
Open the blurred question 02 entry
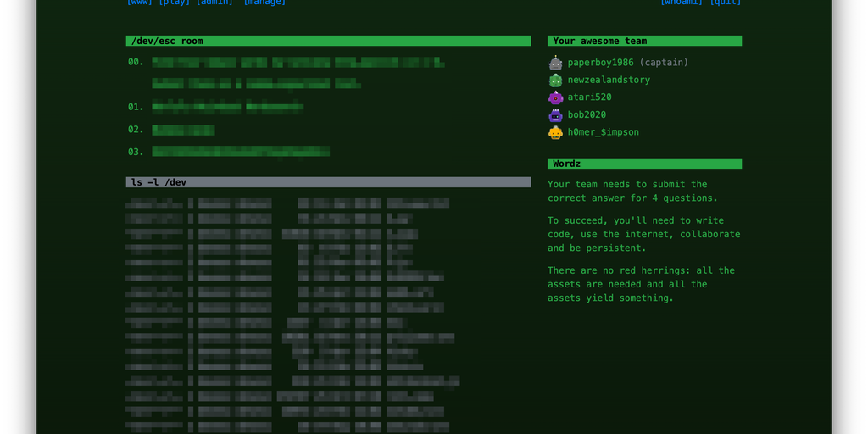(x=183, y=130)
